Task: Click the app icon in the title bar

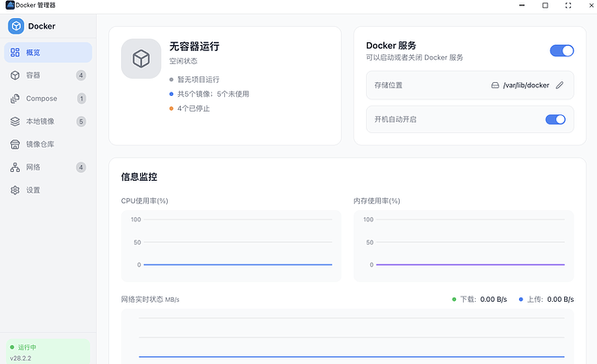Action: click(x=10, y=5)
